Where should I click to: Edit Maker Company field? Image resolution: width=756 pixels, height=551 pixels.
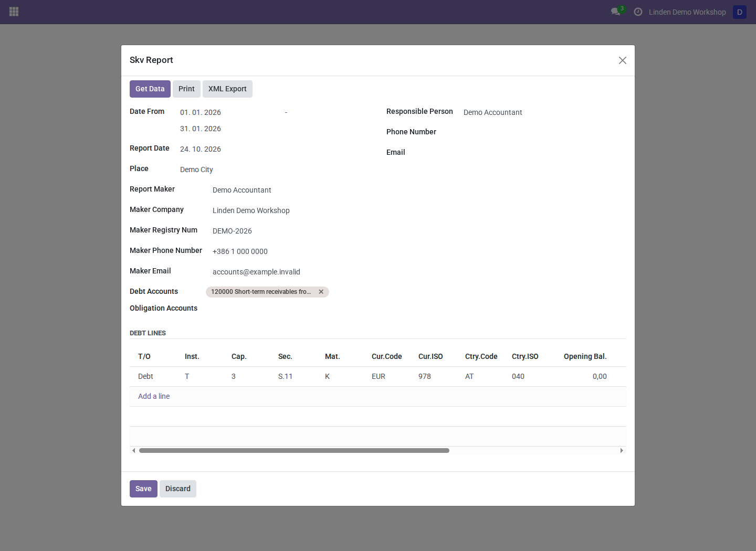click(x=290, y=210)
